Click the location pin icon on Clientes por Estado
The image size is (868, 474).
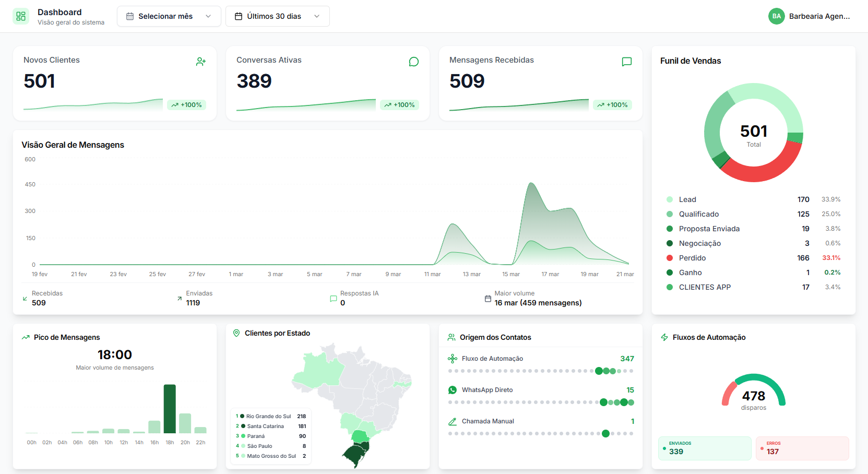(236, 333)
